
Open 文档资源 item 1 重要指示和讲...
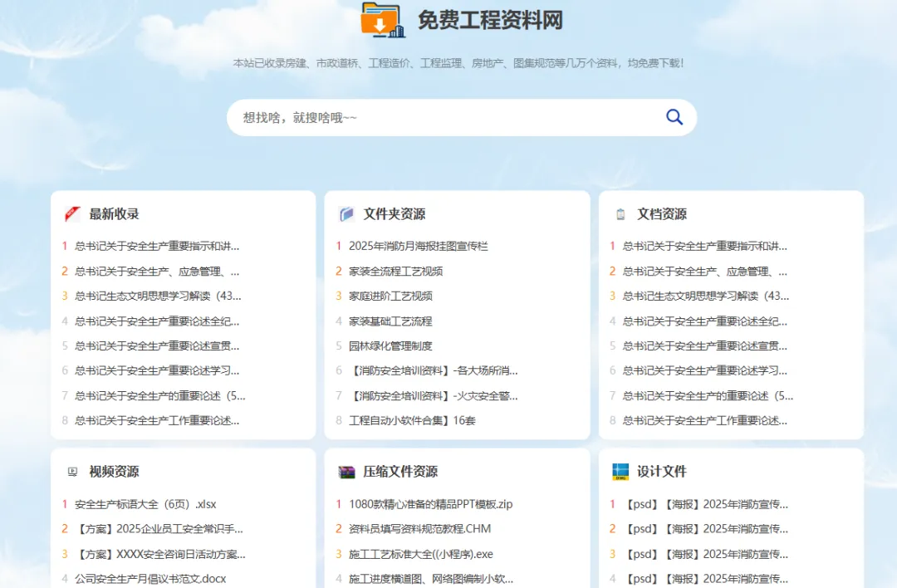705,246
